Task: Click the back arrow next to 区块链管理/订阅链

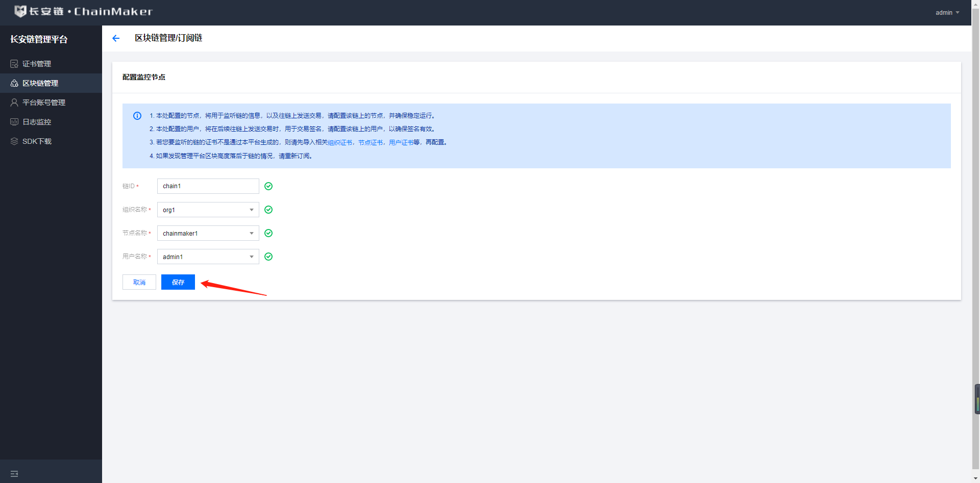Action: point(116,38)
